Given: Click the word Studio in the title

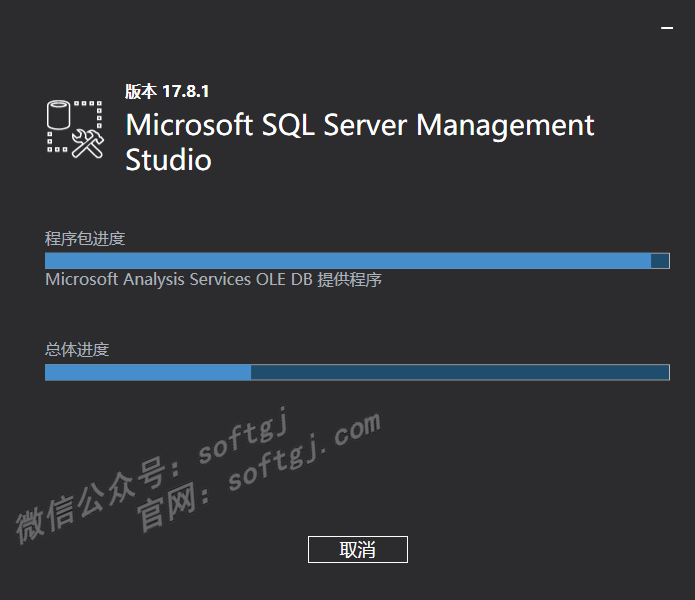Looking at the screenshot, I should pos(168,160).
